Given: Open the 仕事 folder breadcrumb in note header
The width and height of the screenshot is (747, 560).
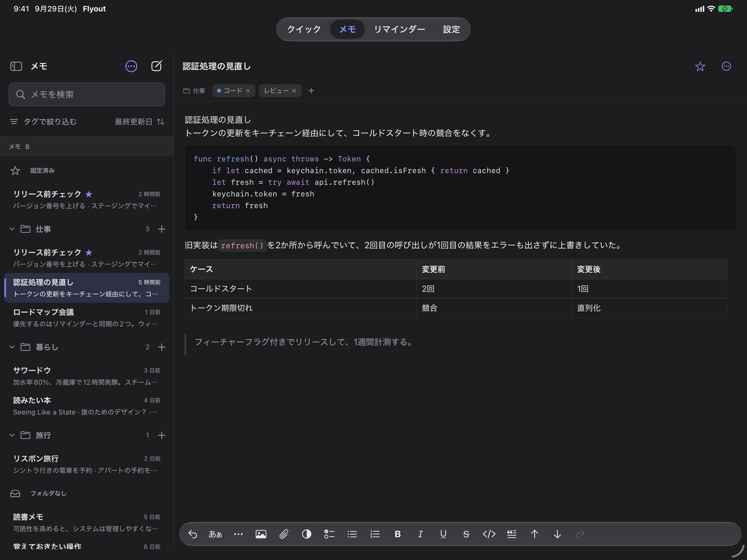Looking at the screenshot, I should [194, 91].
